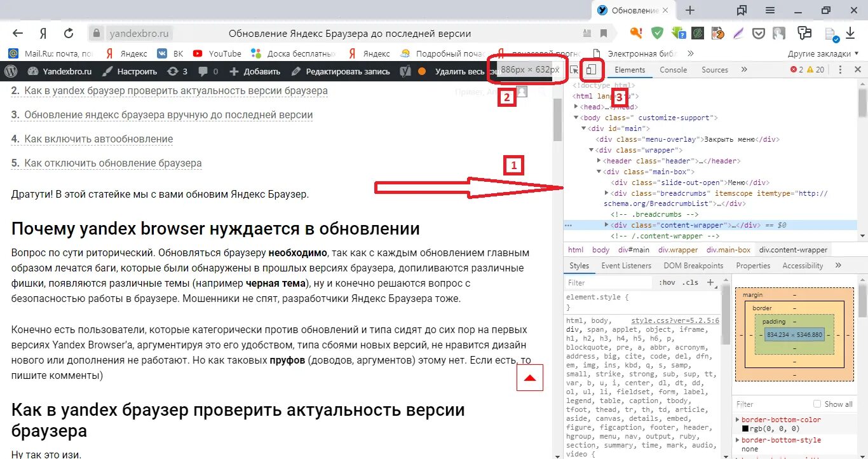Click Настроить in WordPress admin bar

[x=130, y=71]
